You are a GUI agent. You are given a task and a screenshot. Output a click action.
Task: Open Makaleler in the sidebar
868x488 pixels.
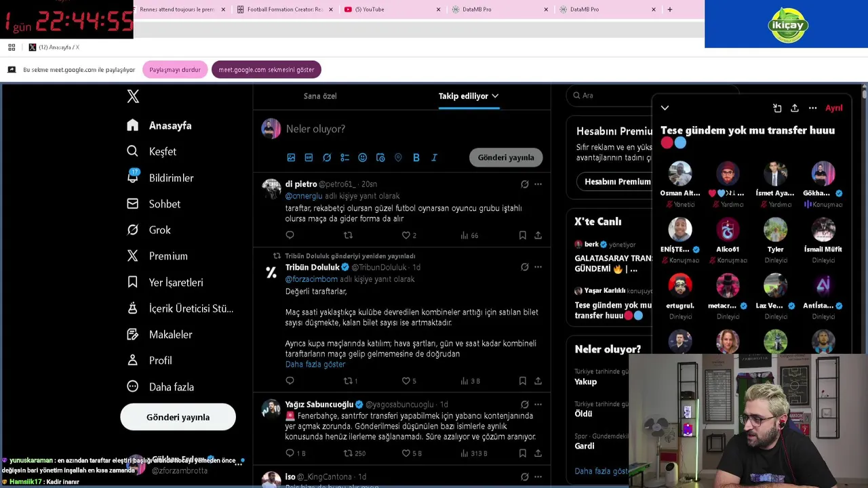[x=159, y=334]
